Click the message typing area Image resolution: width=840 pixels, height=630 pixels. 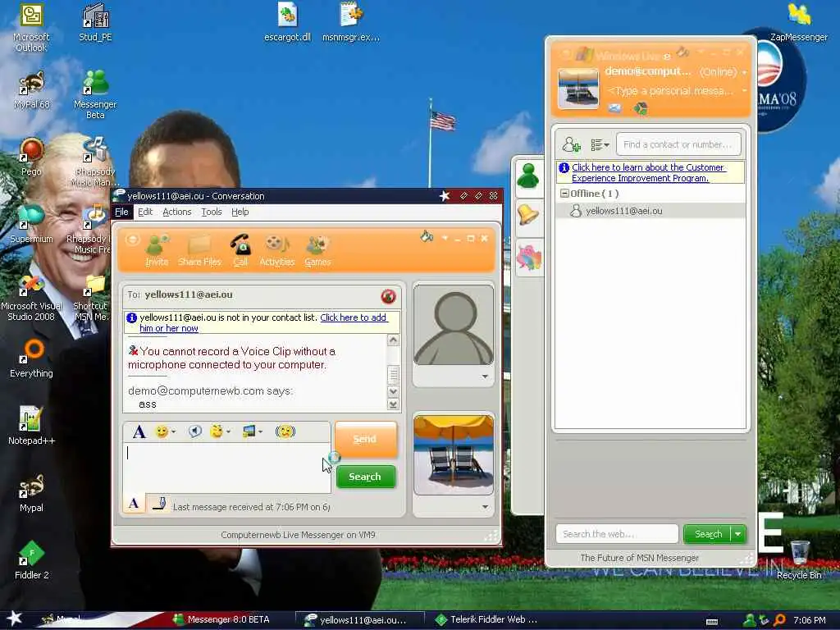tap(226, 468)
